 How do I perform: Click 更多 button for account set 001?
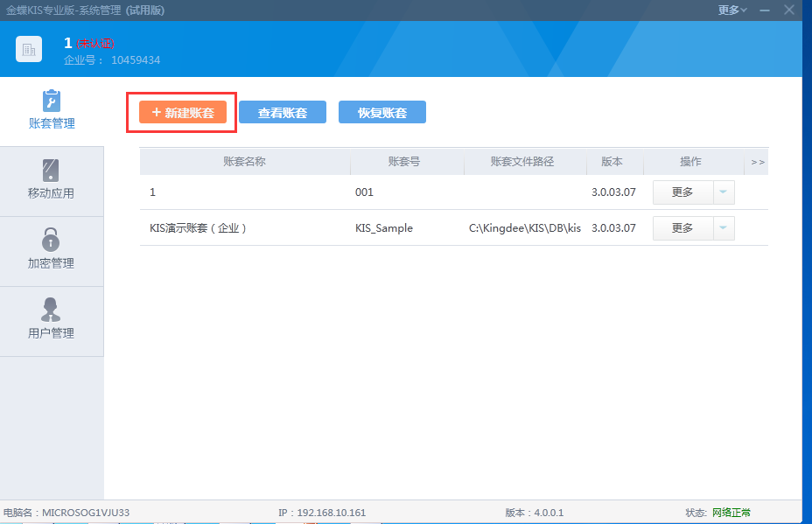point(682,192)
